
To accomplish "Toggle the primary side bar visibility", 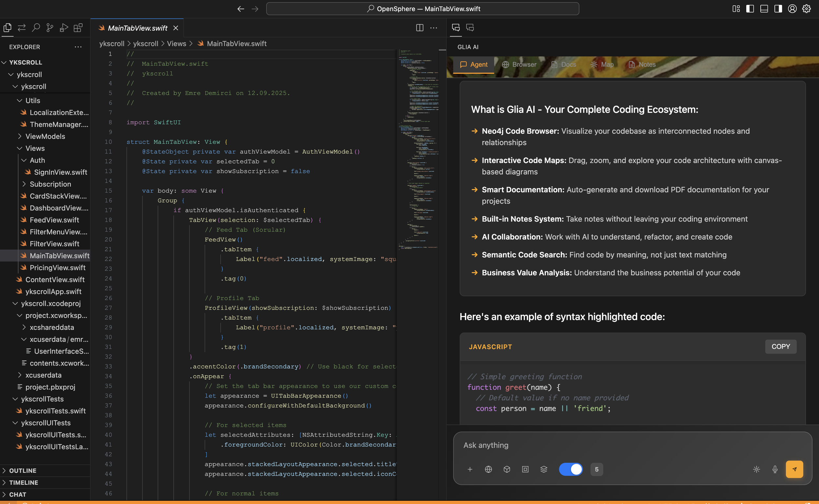I will click(750, 9).
